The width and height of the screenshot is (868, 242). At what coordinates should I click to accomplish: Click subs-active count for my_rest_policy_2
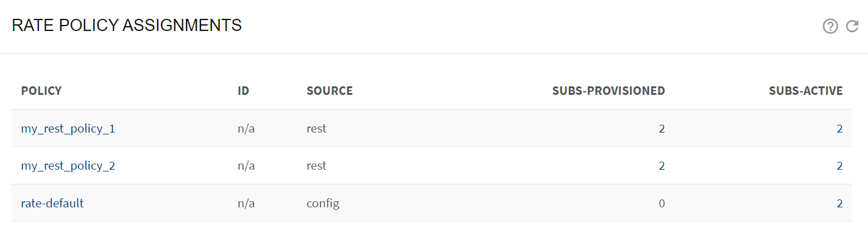coord(840,166)
